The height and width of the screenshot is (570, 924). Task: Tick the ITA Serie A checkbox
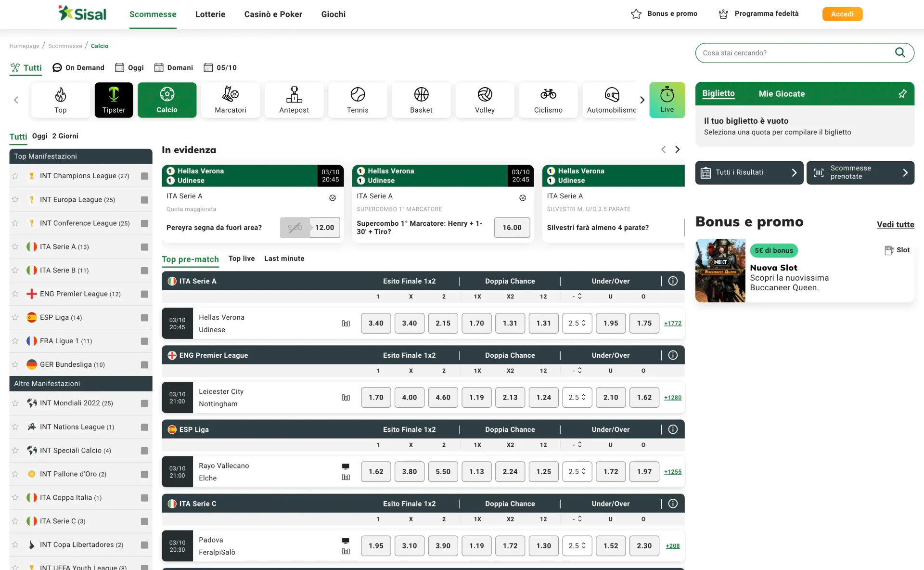144,247
